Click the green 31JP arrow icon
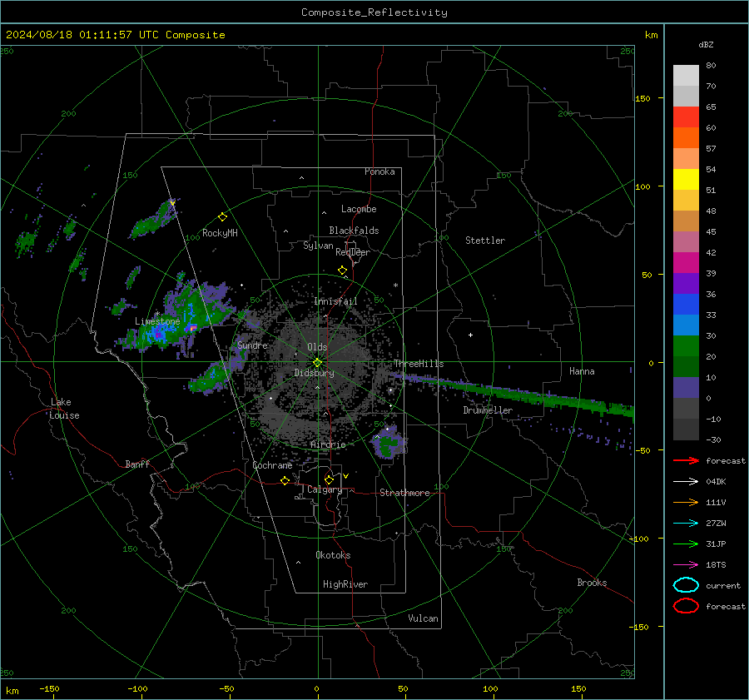This screenshot has width=749, height=700. (x=686, y=544)
